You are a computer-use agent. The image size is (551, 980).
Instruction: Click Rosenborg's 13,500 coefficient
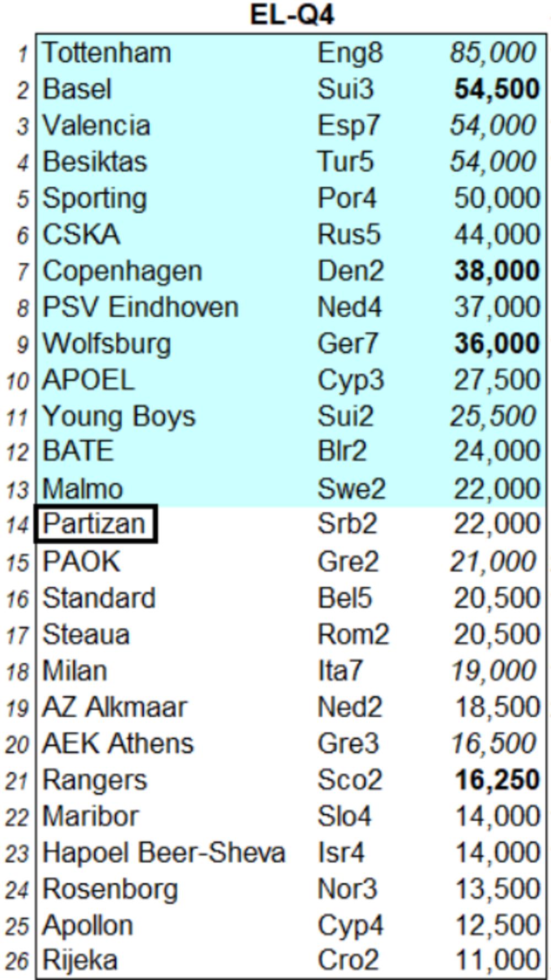pyautogui.click(x=496, y=889)
